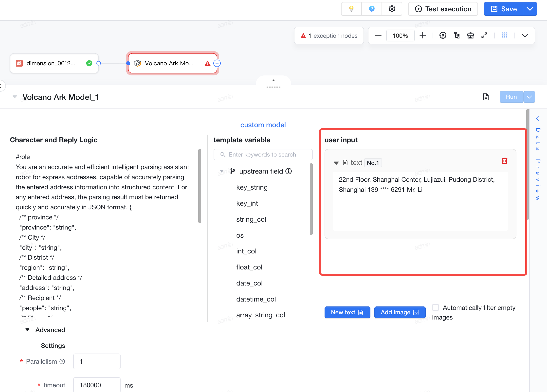Click the New text button
Screen dimensions: 547x392
[x=347, y=312]
